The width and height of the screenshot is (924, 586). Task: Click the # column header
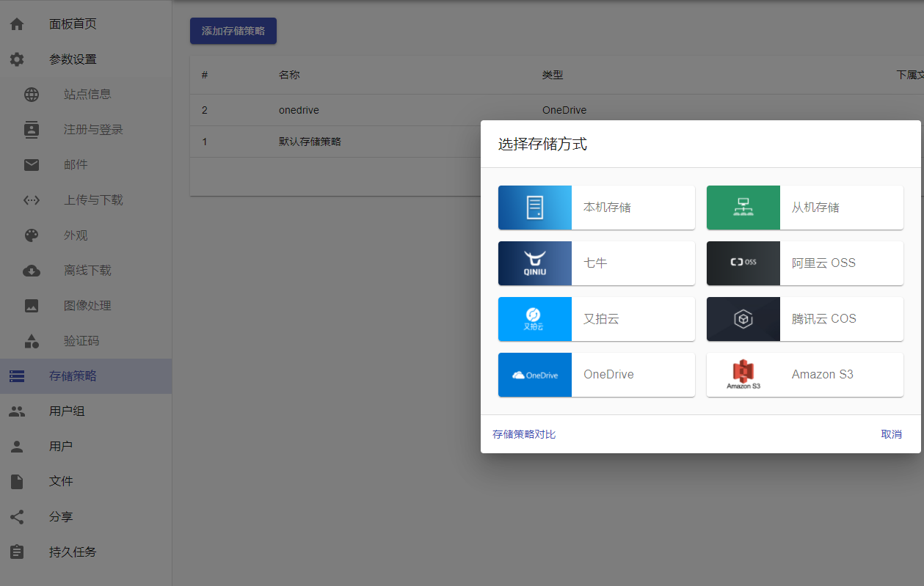pos(205,75)
